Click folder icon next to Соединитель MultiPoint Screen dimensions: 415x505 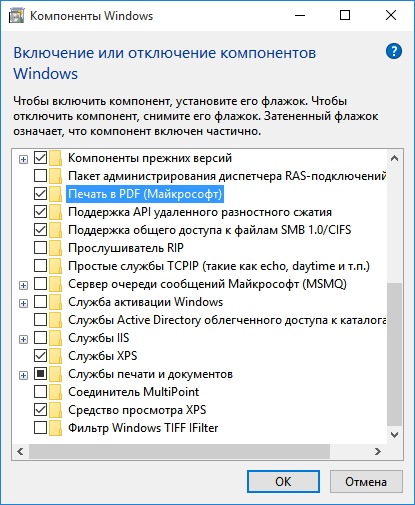(55, 392)
